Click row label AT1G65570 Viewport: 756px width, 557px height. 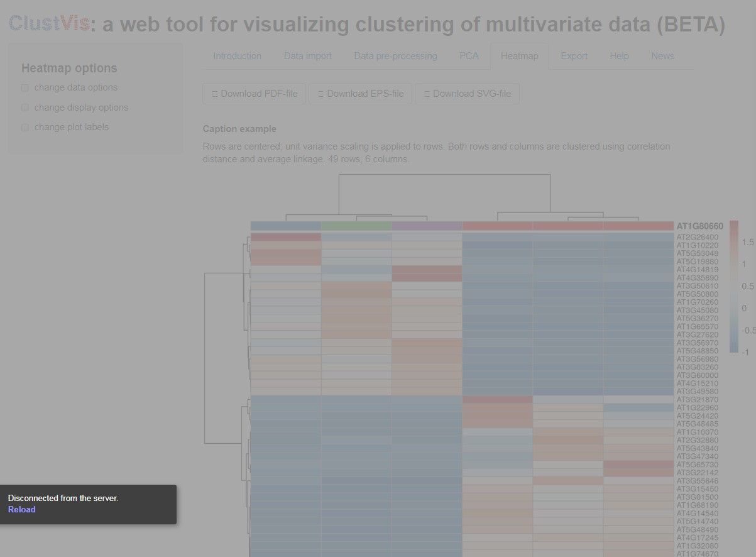coord(697,327)
